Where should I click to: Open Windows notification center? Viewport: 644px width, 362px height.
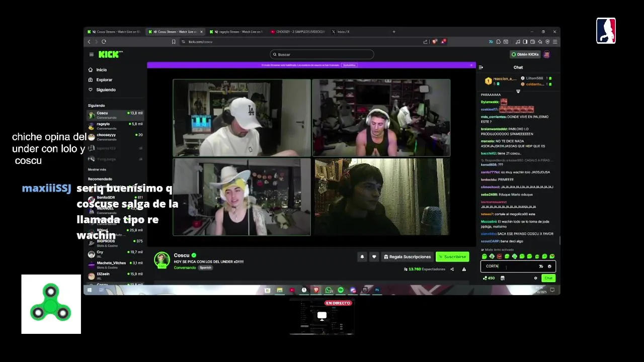coord(552,290)
